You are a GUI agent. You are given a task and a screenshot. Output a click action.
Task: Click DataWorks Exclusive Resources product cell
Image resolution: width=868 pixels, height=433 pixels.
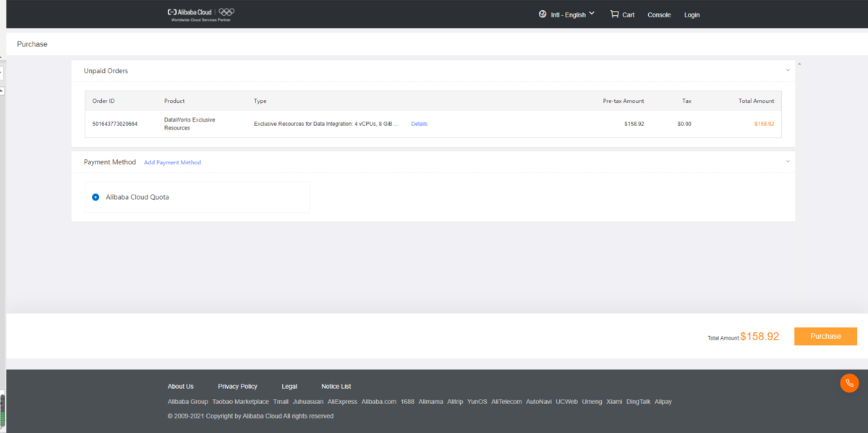coord(190,124)
